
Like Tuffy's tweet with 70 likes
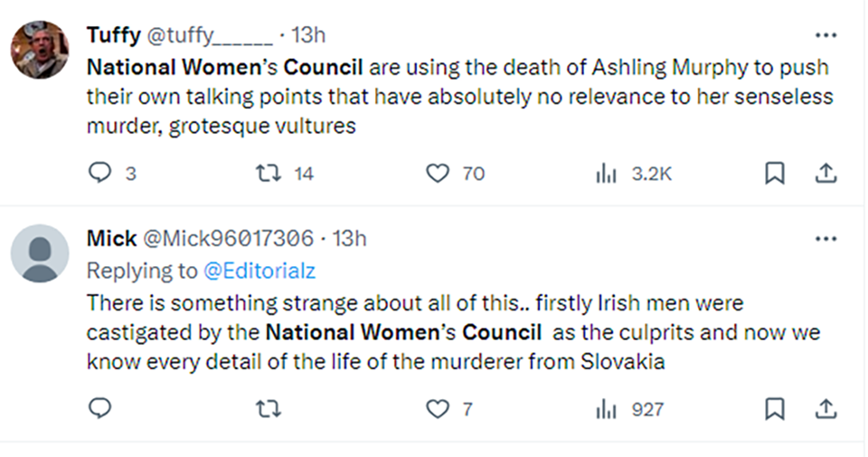click(438, 173)
